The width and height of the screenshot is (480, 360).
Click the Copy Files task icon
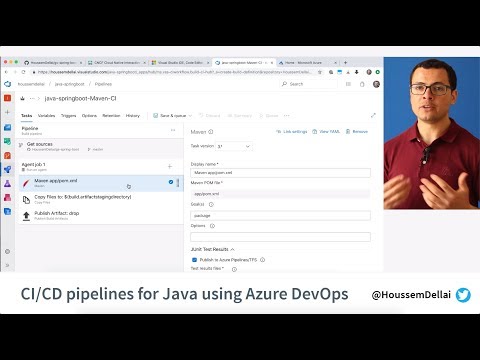click(26, 199)
